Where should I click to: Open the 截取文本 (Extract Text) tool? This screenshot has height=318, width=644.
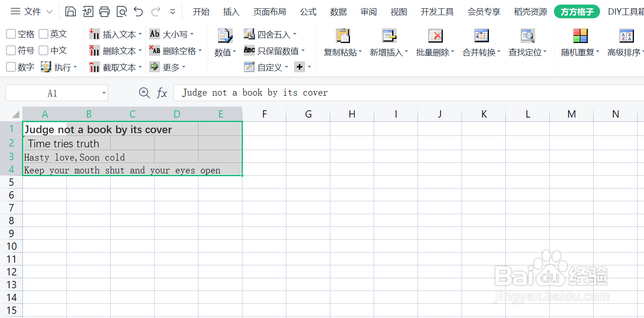pyautogui.click(x=116, y=67)
